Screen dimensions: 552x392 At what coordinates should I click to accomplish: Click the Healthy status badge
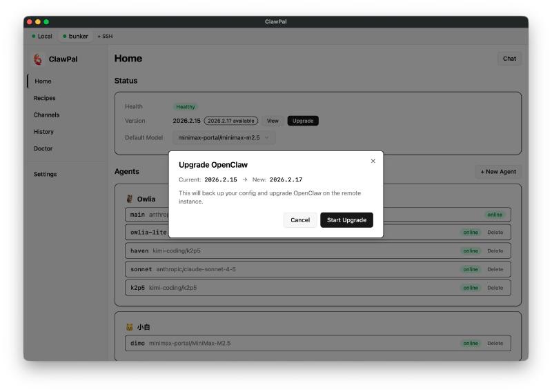(185, 107)
